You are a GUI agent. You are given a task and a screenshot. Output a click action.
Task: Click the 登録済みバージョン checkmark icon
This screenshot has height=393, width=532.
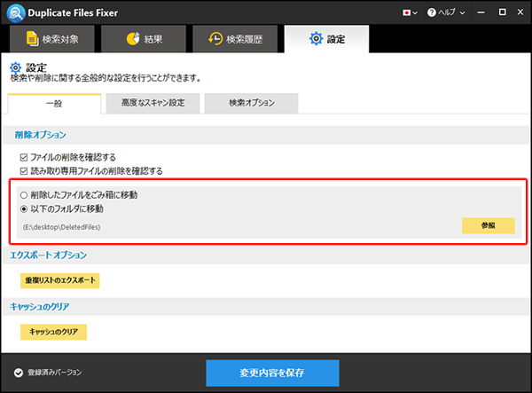pos(19,373)
